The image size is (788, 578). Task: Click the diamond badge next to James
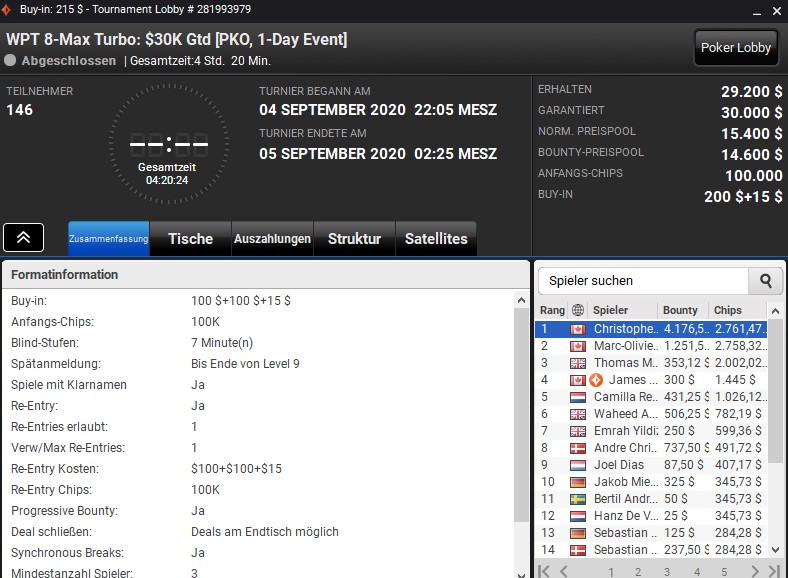coord(596,380)
